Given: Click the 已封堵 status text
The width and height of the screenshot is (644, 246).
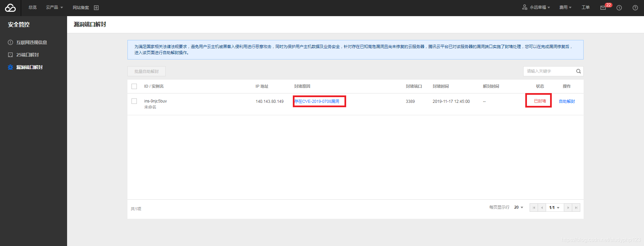Looking at the screenshot, I should coord(540,101).
